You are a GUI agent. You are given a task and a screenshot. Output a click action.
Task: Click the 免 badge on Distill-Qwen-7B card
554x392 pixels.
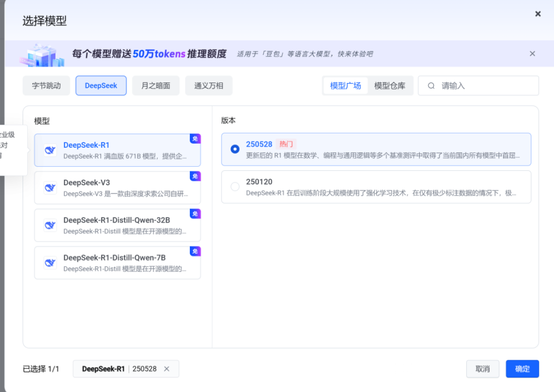click(196, 251)
